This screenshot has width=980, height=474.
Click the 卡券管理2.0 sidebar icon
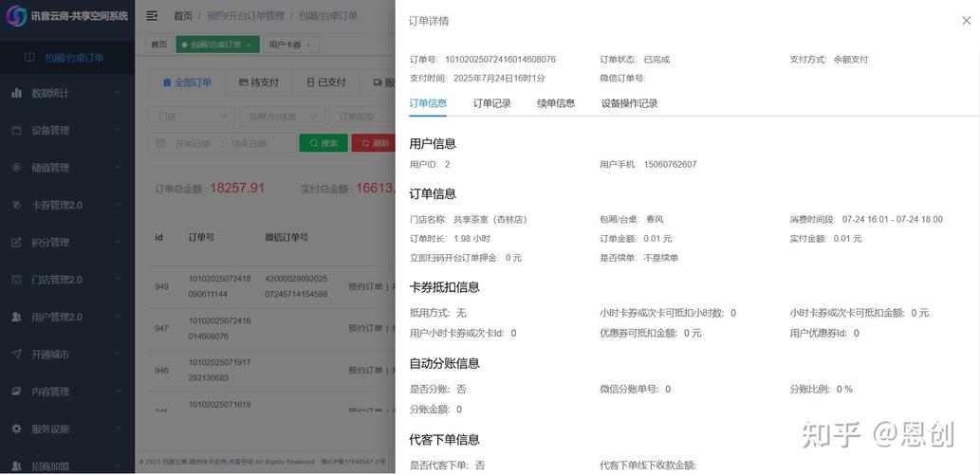tap(17, 205)
